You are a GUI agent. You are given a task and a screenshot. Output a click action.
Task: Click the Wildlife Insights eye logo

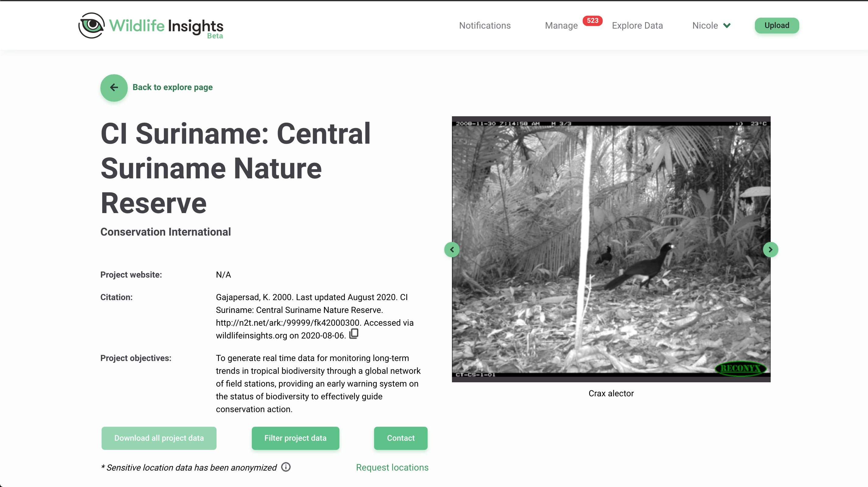(91, 26)
